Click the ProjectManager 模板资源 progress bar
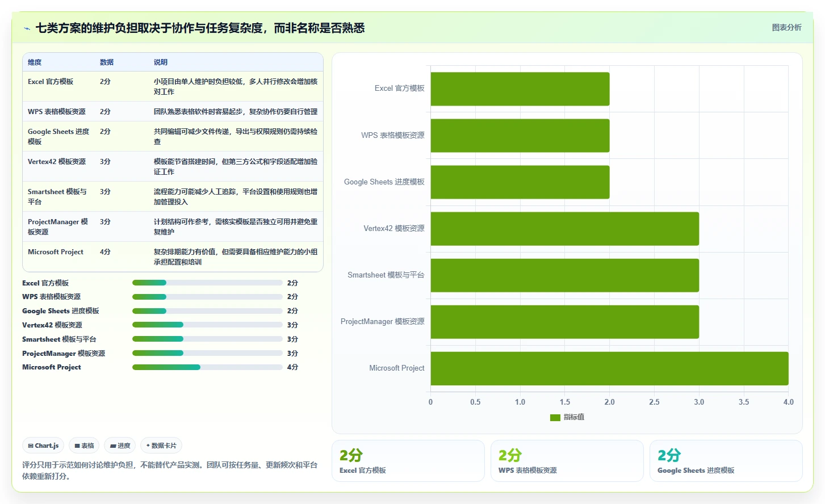The height and width of the screenshot is (504, 825). tap(207, 353)
